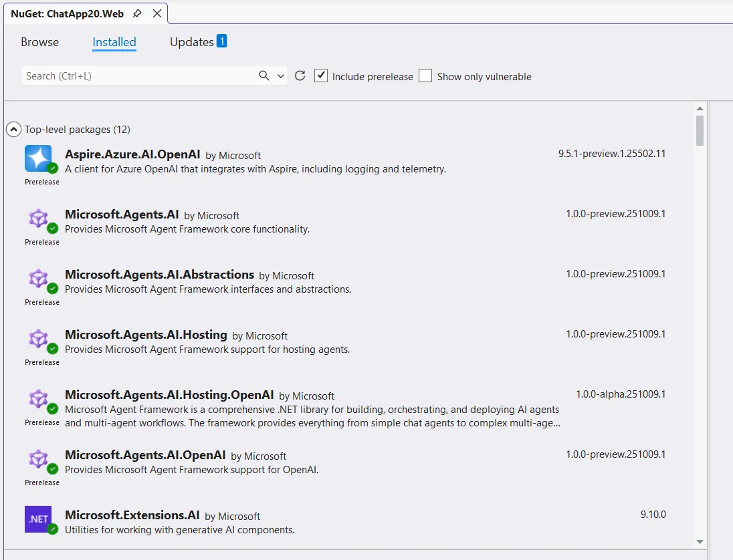
Task: Click the Microsoft.Agents.AI.Hosting package icon
Action: pyautogui.click(x=38, y=339)
